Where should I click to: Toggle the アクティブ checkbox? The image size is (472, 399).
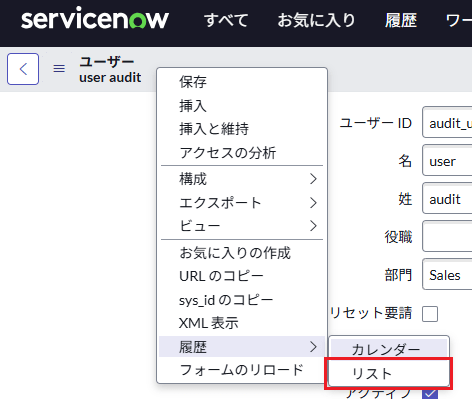(x=430, y=393)
